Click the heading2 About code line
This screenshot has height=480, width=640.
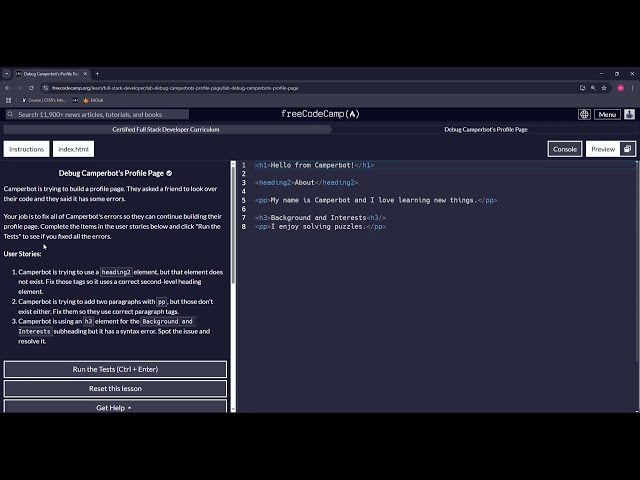pyautogui.click(x=307, y=182)
